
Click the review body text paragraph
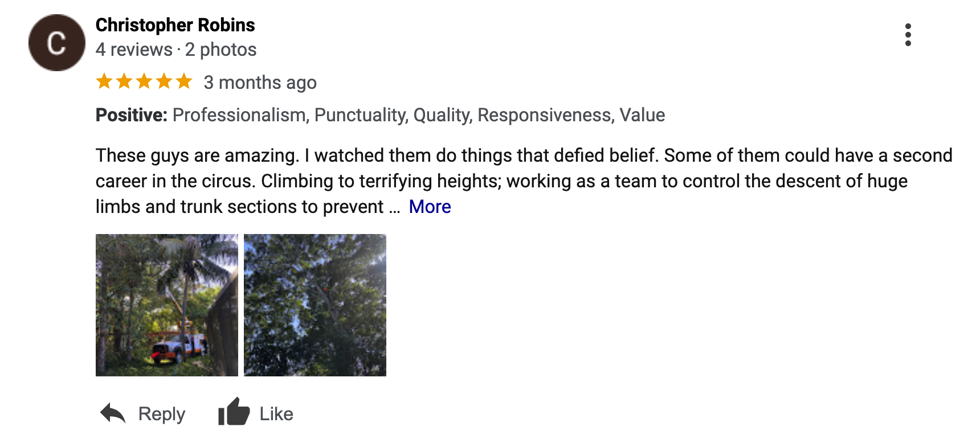[501, 181]
